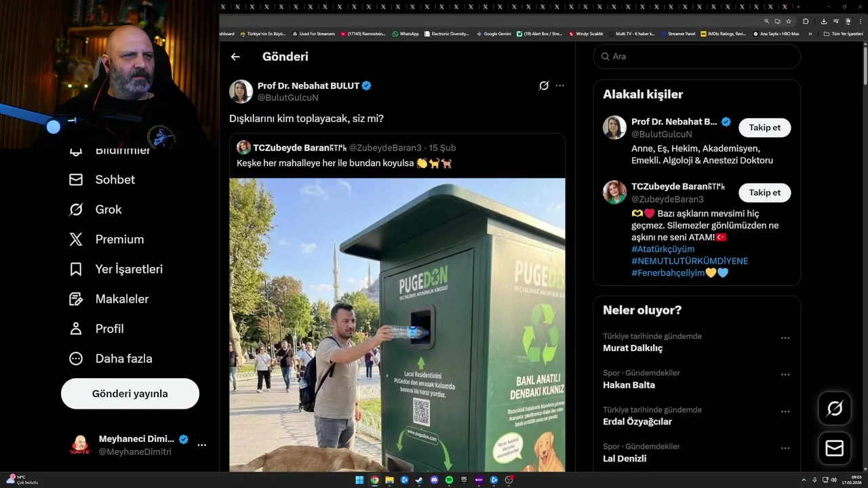Image resolution: width=868 pixels, height=488 pixels.
Task: Click Prof Dr. Nebahat BULUT post avatar
Action: [x=241, y=91]
